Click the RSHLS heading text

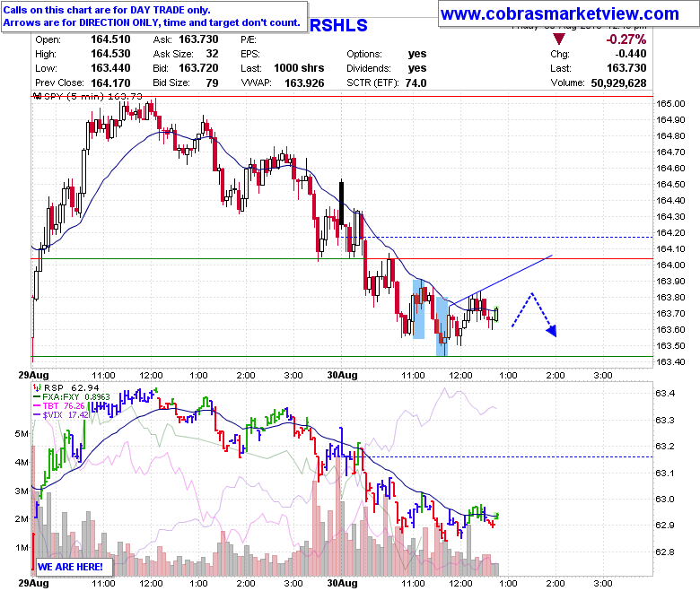pos(338,25)
